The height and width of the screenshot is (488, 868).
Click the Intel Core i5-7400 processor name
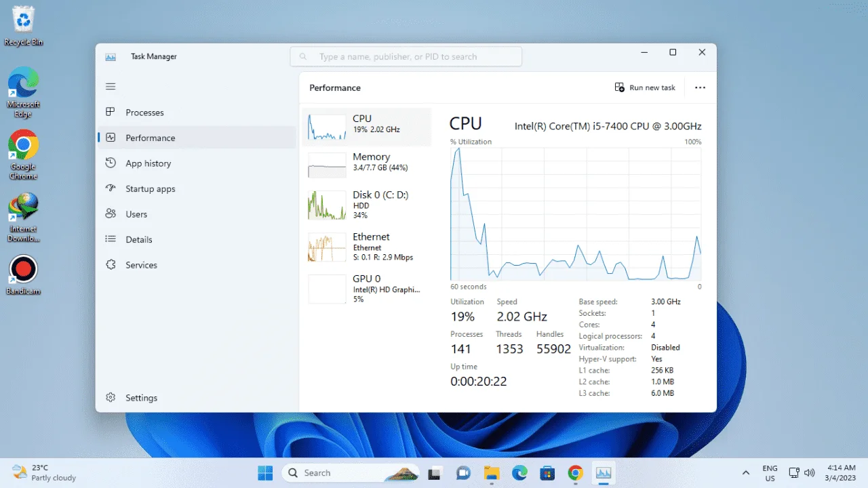pyautogui.click(x=608, y=126)
